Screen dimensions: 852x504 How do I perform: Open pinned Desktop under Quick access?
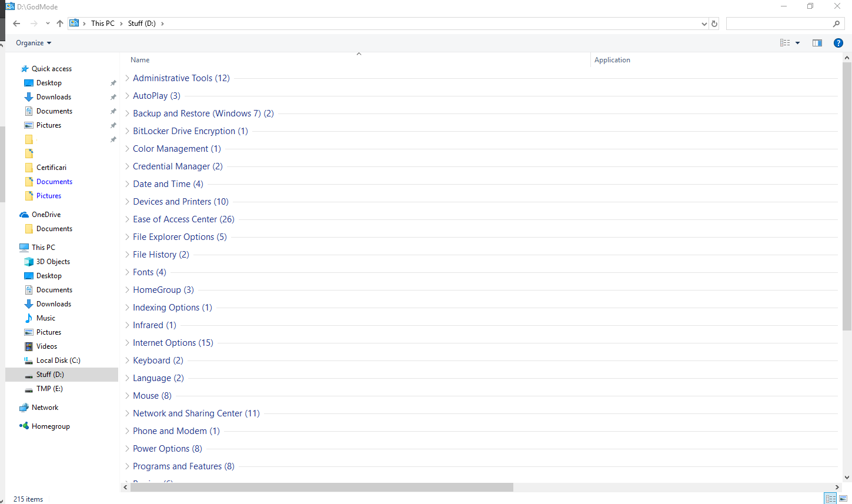[49, 83]
